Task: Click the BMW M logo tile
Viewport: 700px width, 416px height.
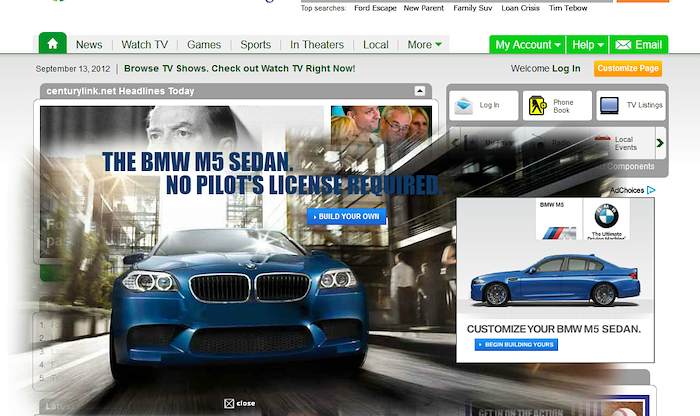Action: coord(559,219)
